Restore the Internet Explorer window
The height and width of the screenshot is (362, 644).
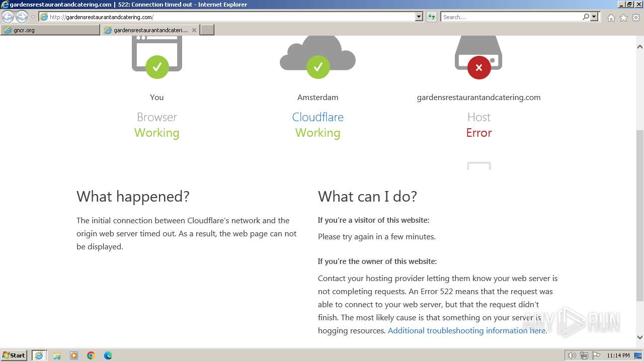click(x=629, y=5)
